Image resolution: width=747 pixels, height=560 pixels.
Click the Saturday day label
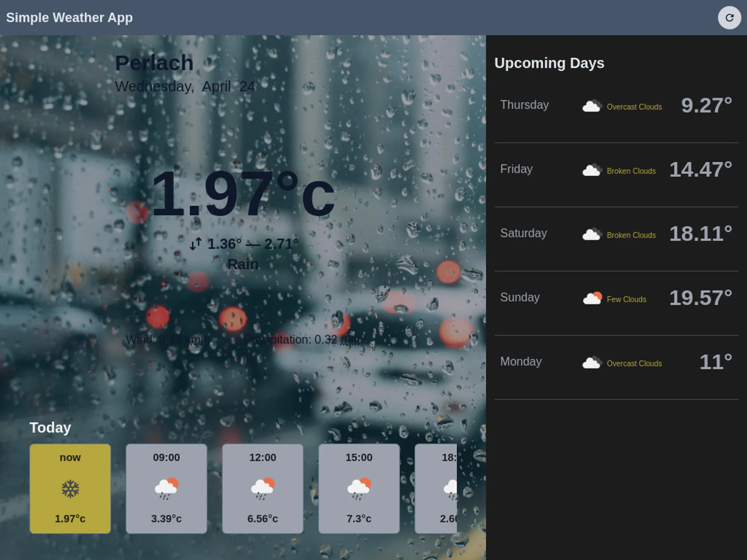(x=523, y=233)
